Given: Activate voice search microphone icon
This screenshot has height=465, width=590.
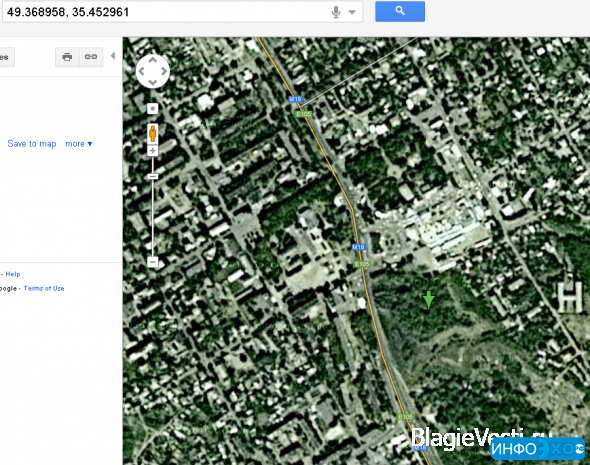Looking at the screenshot, I should point(336,12).
